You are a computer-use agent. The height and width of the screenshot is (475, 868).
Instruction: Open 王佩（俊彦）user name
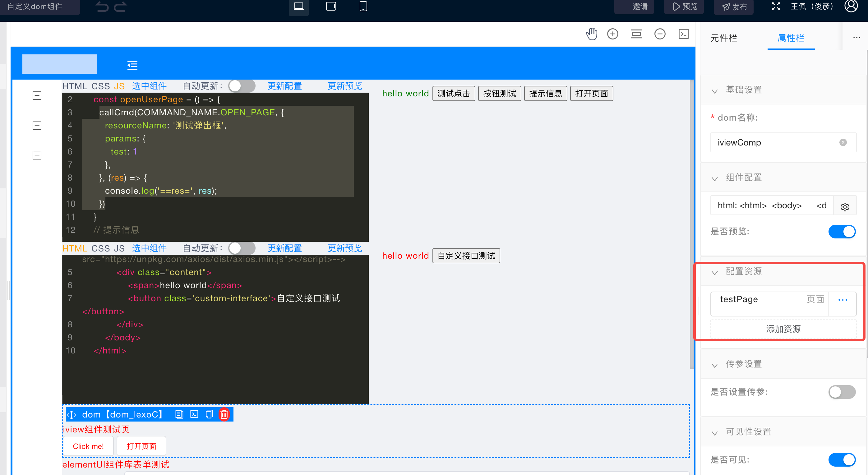click(x=812, y=7)
